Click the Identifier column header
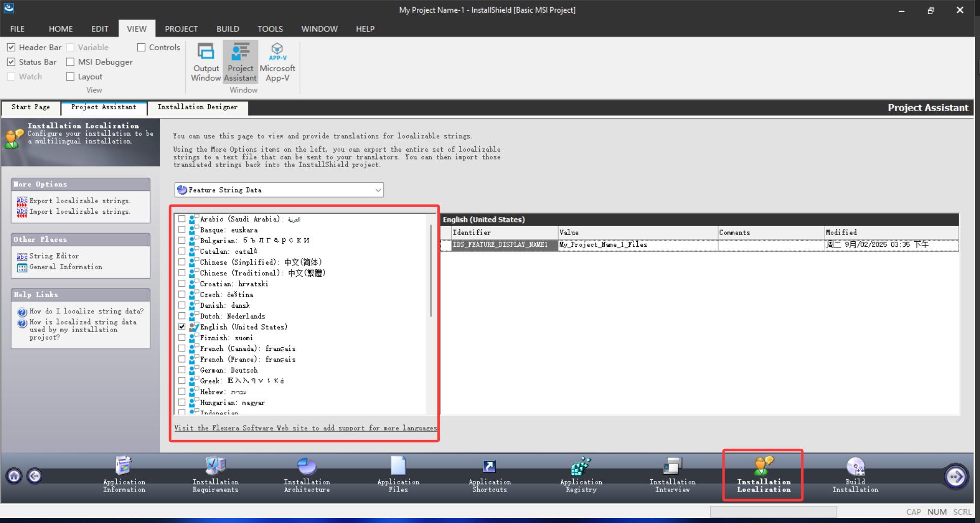Viewport: 980px width, 523px height. click(x=504, y=233)
